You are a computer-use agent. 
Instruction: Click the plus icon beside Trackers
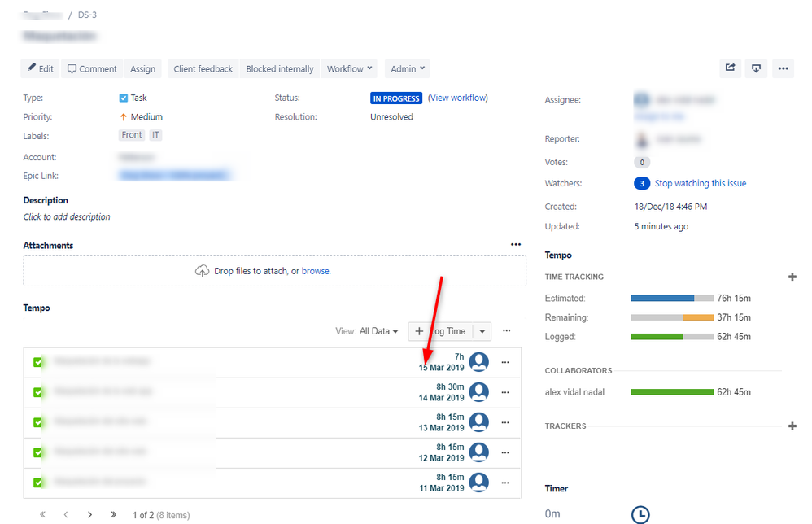pyautogui.click(x=792, y=426)
